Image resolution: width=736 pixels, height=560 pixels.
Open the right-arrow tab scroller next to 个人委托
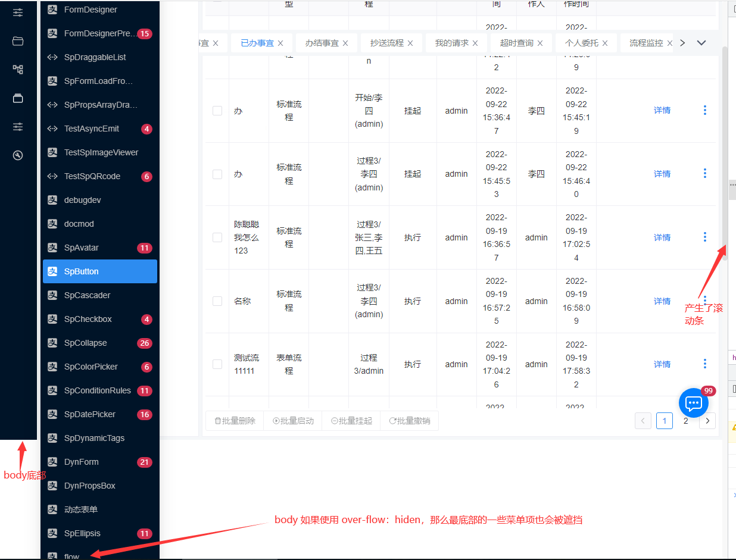coord(682,42)
